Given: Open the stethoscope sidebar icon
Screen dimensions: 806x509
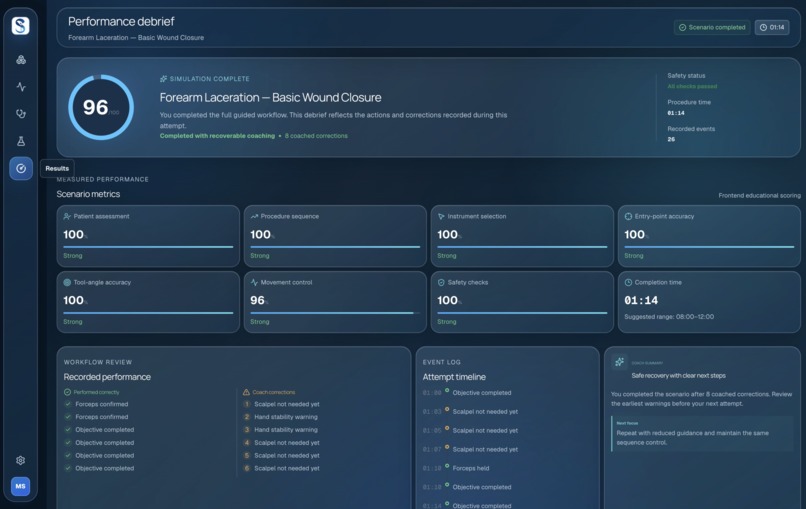Looking at the screenshot, I should tap(21, 114).
